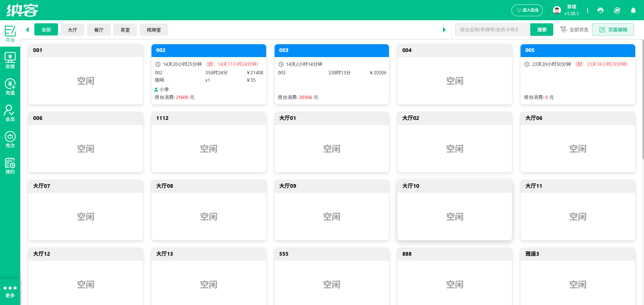Select idle room card 888

point(455,277)
